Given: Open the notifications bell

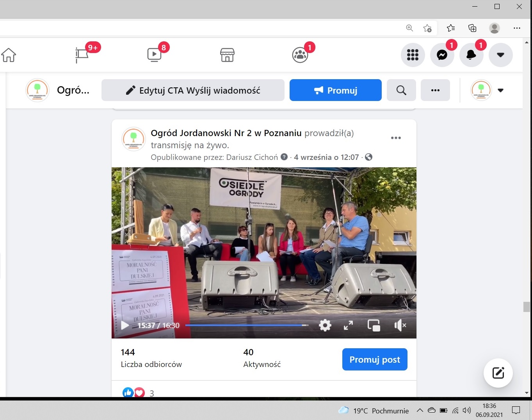Looking at the screenshot, I should point(471,55).
